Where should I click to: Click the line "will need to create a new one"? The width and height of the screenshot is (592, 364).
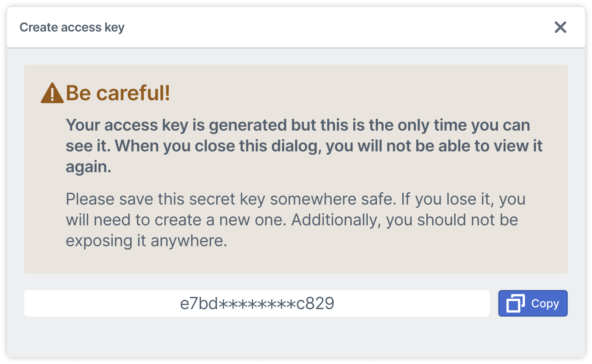(x=292, y=220)
